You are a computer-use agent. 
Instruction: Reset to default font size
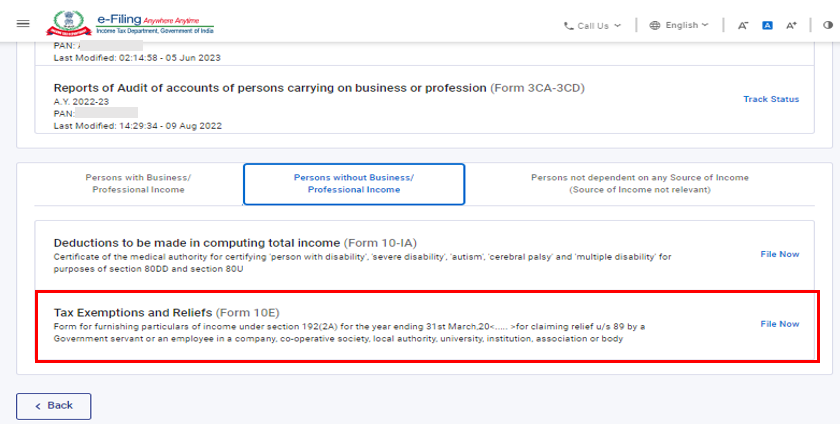pyautogui.click(x=767, y=26)
